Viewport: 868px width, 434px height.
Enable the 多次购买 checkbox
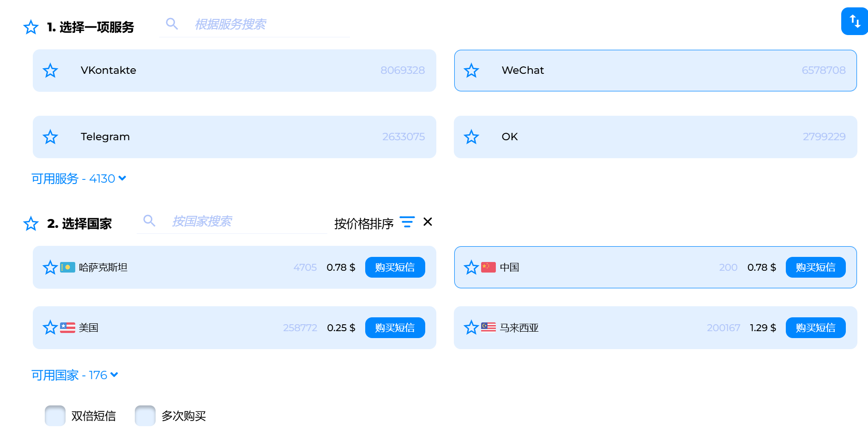click(x=145, y=416)
